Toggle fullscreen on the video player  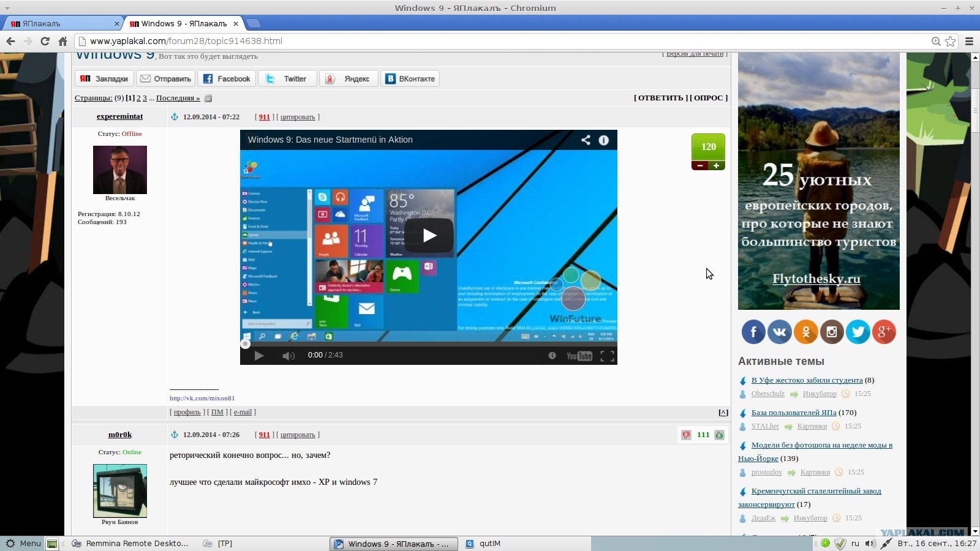(x=607, y=356)
